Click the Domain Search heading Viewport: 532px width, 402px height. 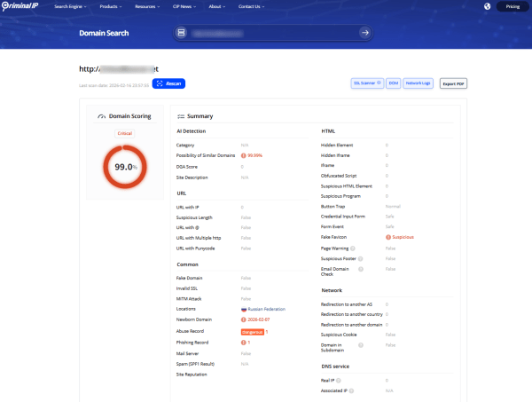[x=104, y=33]
